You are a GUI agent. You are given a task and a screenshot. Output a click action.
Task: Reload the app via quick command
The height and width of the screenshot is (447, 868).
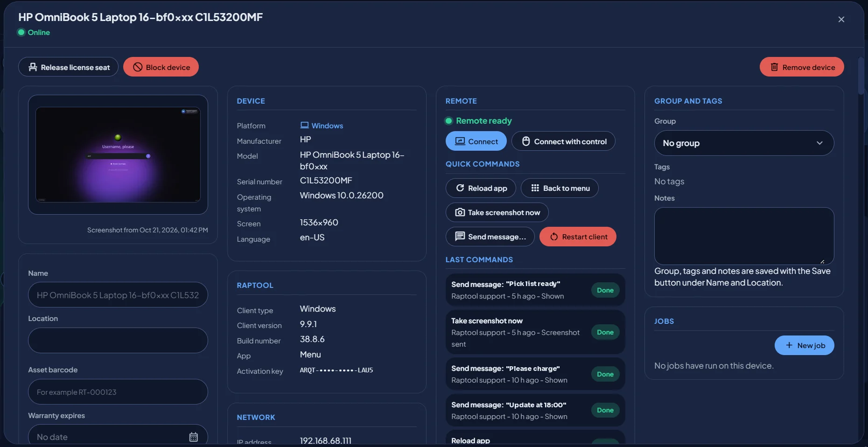tap(481, 188)
